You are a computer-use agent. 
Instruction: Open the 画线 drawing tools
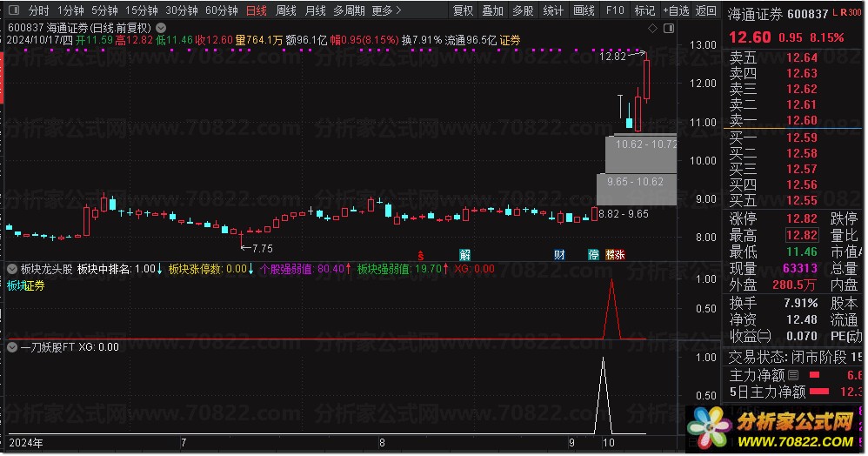(x=584, y=10)
